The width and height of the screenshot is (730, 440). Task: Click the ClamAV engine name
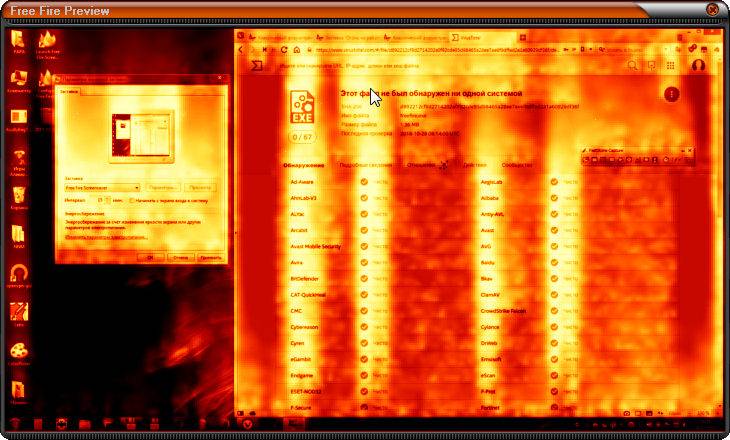point(490,295)
